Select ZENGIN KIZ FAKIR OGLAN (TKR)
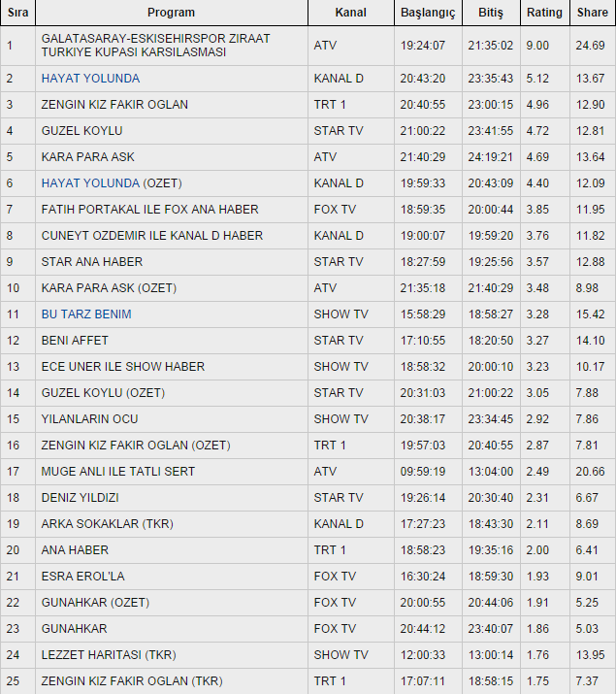 tap(172, 681)
